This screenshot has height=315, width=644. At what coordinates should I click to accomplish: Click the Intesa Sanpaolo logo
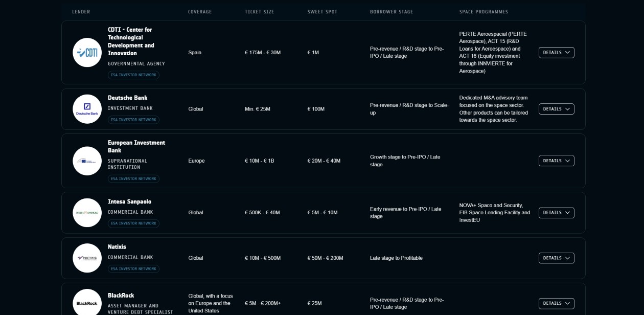pos(87,213)
